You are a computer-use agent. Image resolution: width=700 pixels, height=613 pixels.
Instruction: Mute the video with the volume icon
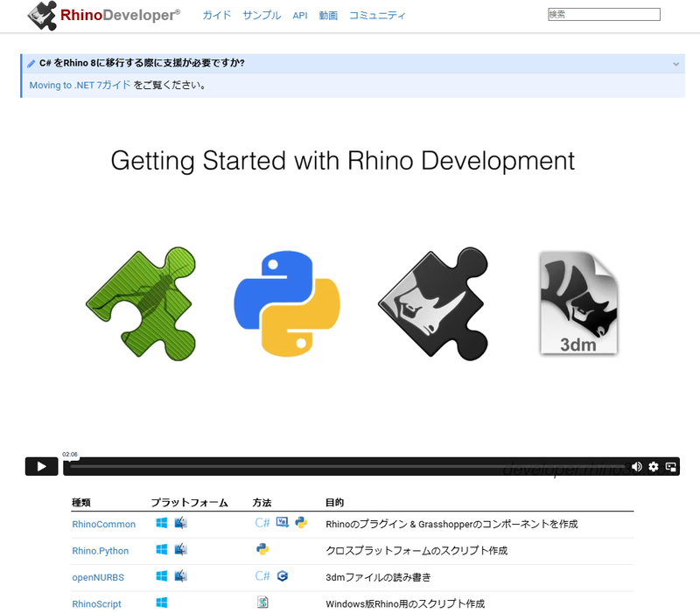click(637, 467)
